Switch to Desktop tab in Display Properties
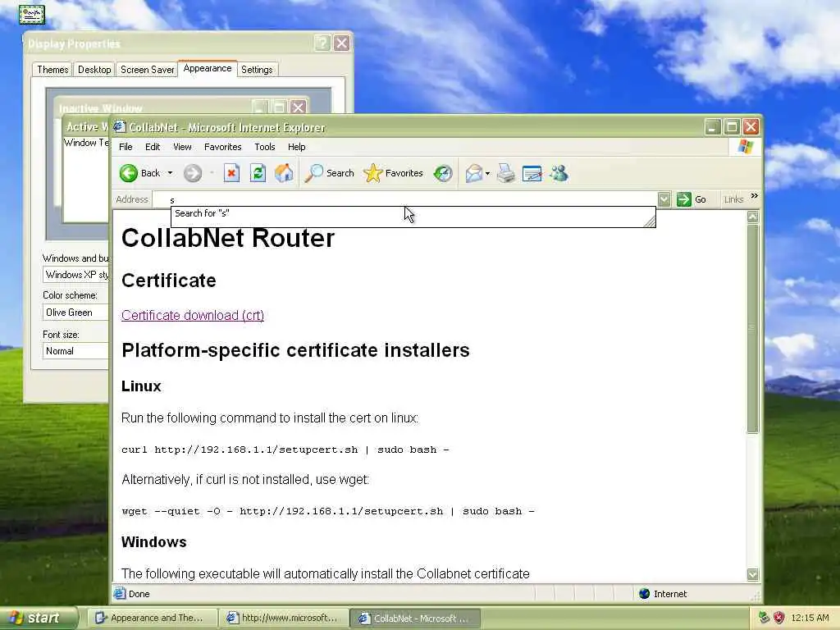The width and height of the screenshot is (840, 630). pos(94,70)
